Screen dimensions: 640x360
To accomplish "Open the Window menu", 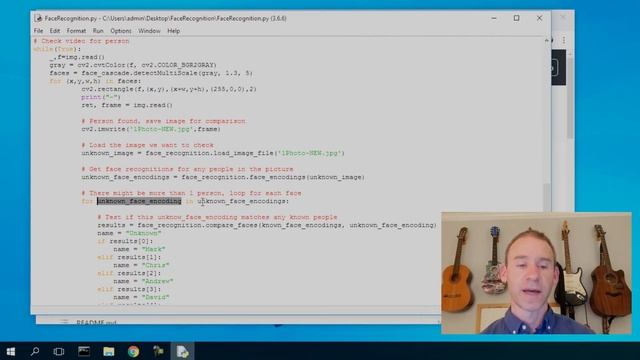I will pos(149,31).
